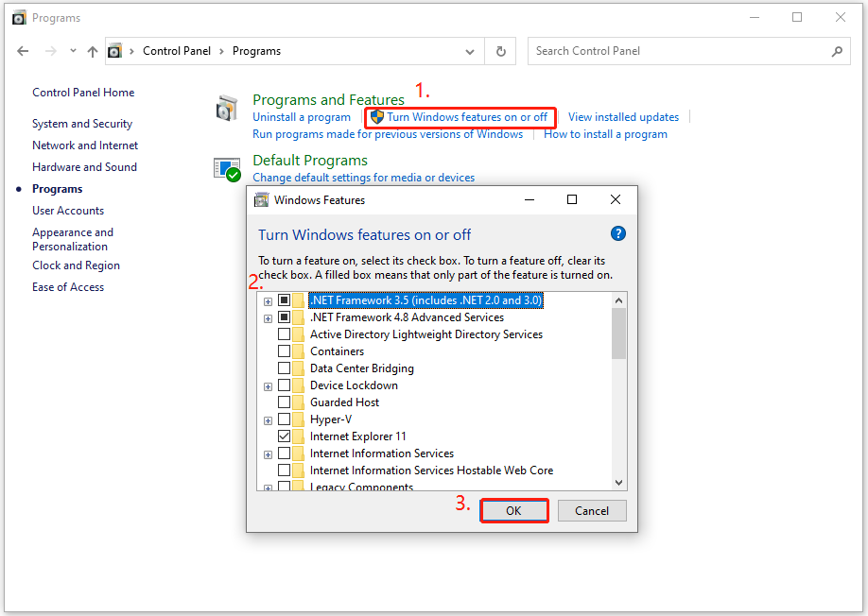The image size is (868, 616).
Task: Expand the Device Lockdown node
Action: pyautogui.click(x=268, y=386)
